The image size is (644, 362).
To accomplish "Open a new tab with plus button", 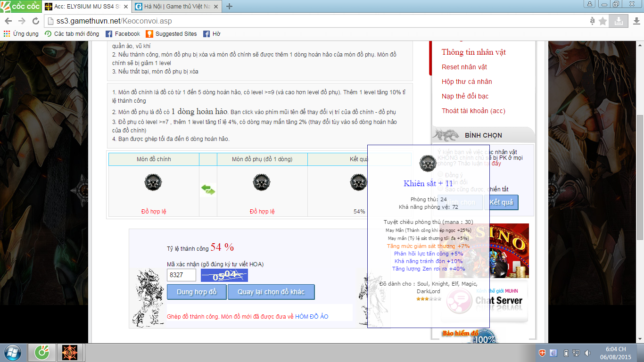I will 230,7.
